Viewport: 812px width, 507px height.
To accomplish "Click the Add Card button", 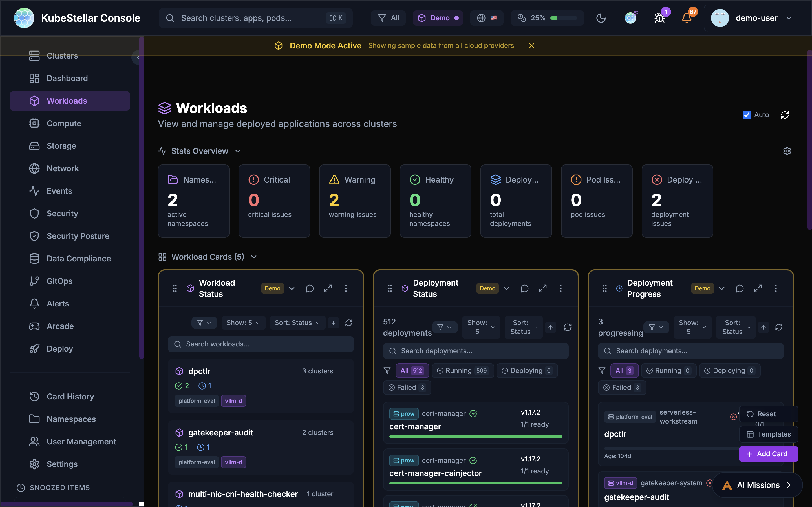I will point(768,454).
